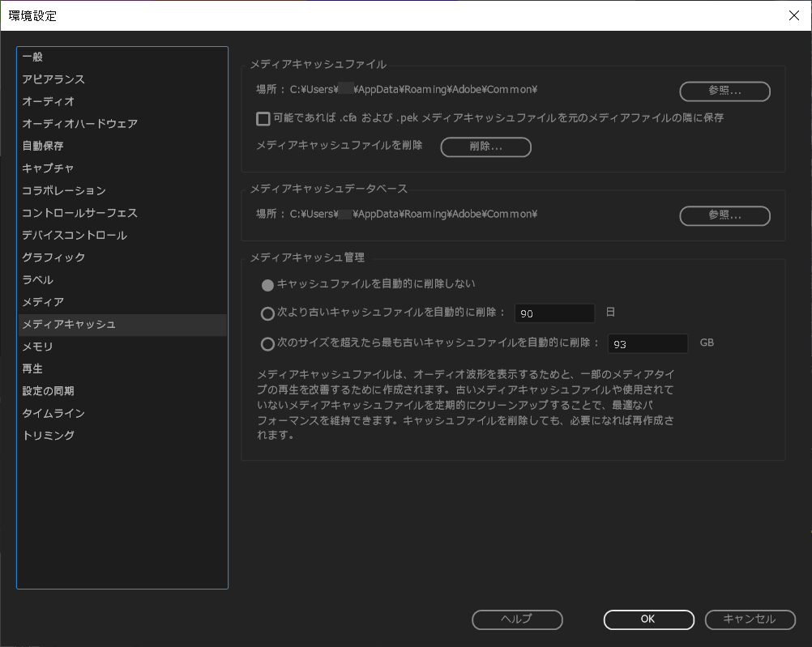The width and height of the screenshot is (812, 647).
Task: Click 参照 for the media cache file location
Action: [724, 91]
